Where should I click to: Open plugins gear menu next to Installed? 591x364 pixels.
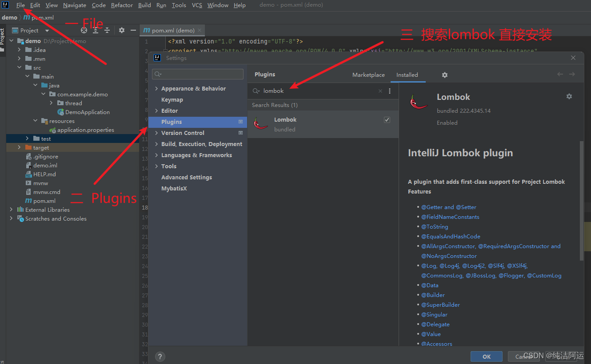445,75
